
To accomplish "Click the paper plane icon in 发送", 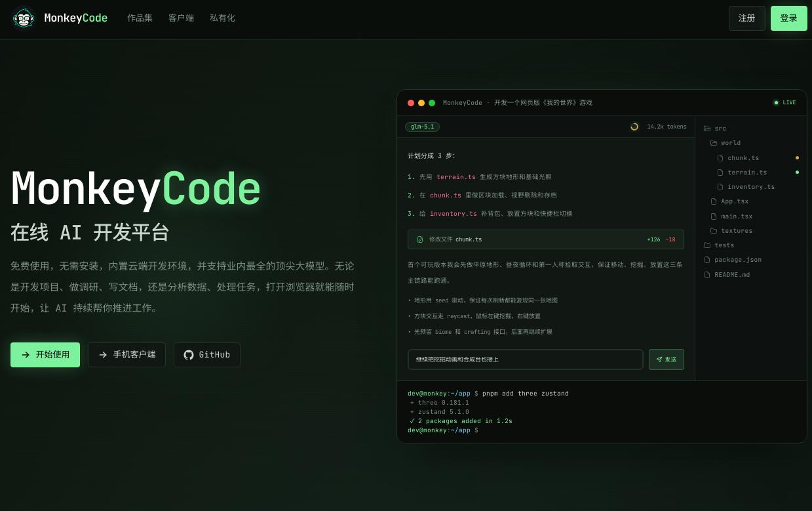I will click(659, 359).
